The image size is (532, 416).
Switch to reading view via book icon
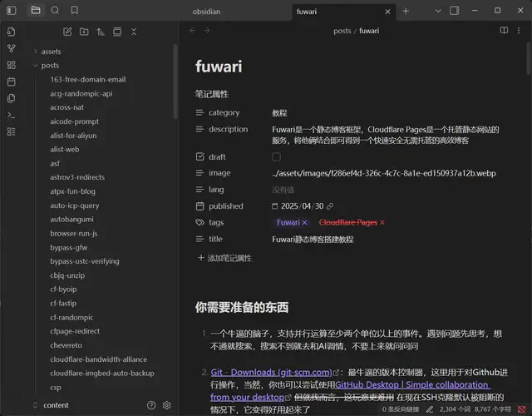tap(504, 31)
